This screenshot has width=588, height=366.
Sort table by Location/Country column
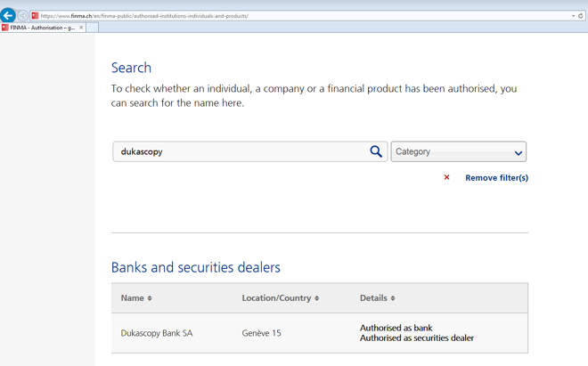(x=280, y=298)
